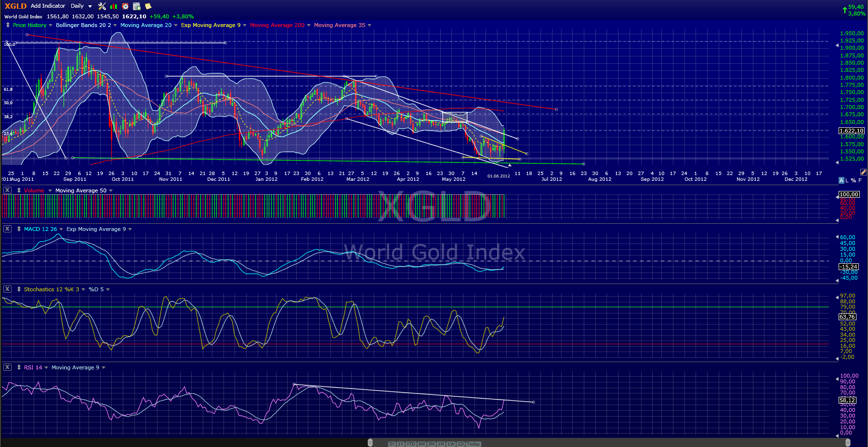The height and width of the screenshot is (447, 868).
Task: Open Moving Average 50 volume dropdown
Action: point(111,191)
